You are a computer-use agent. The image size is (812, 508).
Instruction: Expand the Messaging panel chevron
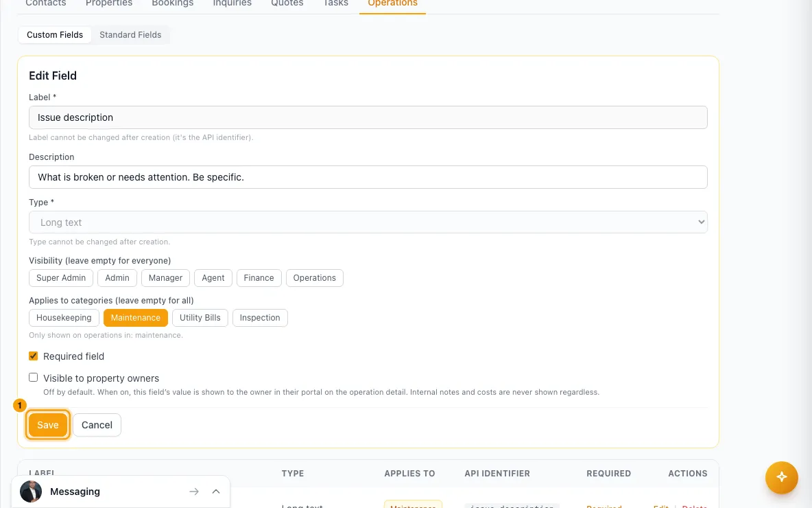click(216, 492)
